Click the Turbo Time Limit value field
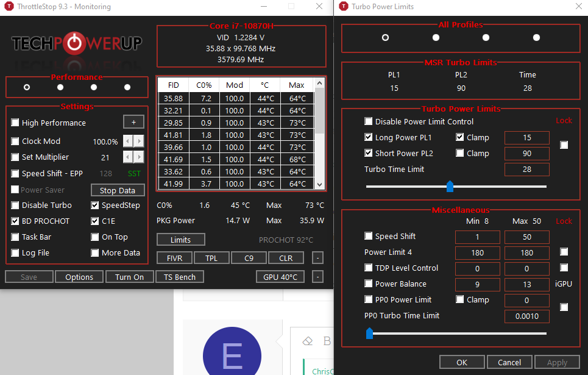The image size is (588, 375). pos(527,170)
